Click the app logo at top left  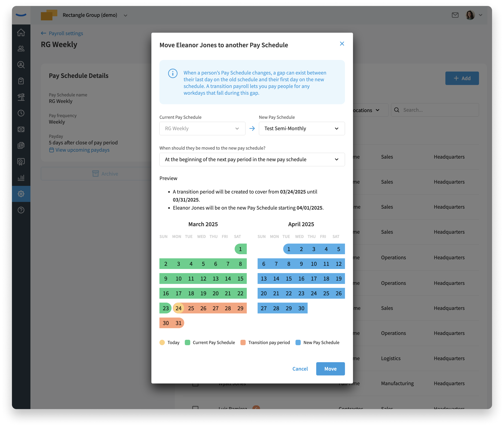(x=21, y=15)
